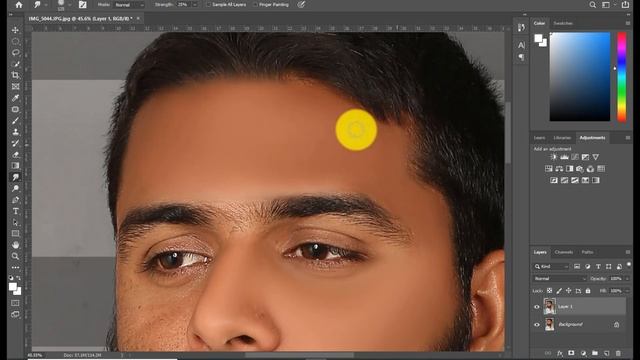Open the Fill dropdown arrow
640x360 pixels.
(627, 291)
